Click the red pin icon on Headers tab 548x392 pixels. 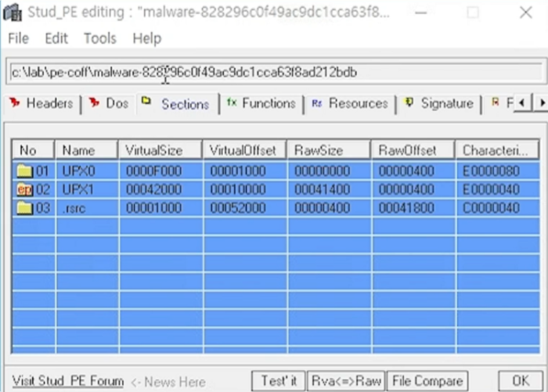click(15, 102)
